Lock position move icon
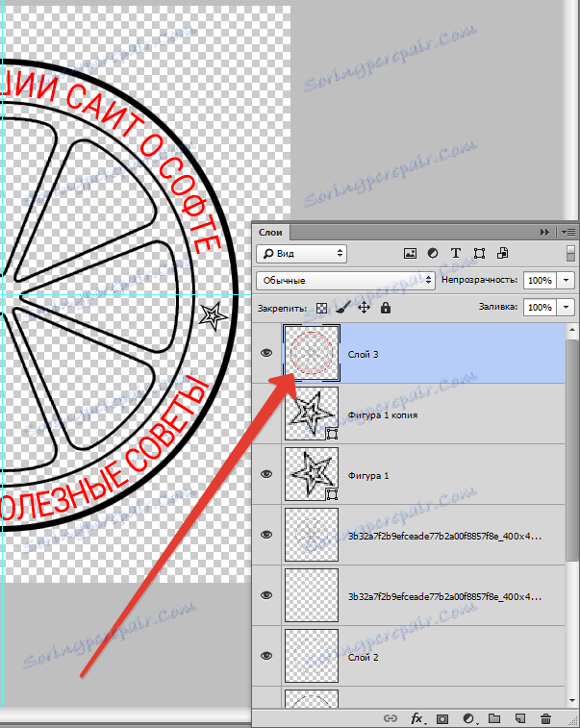Viewport: 580px width, 728px height. click(365, 308)
